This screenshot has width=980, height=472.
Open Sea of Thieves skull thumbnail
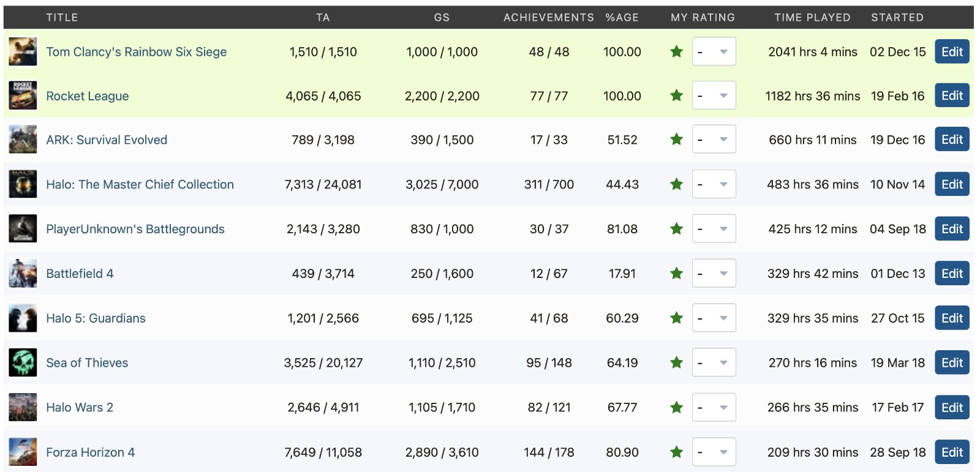(x=23, y=363)
